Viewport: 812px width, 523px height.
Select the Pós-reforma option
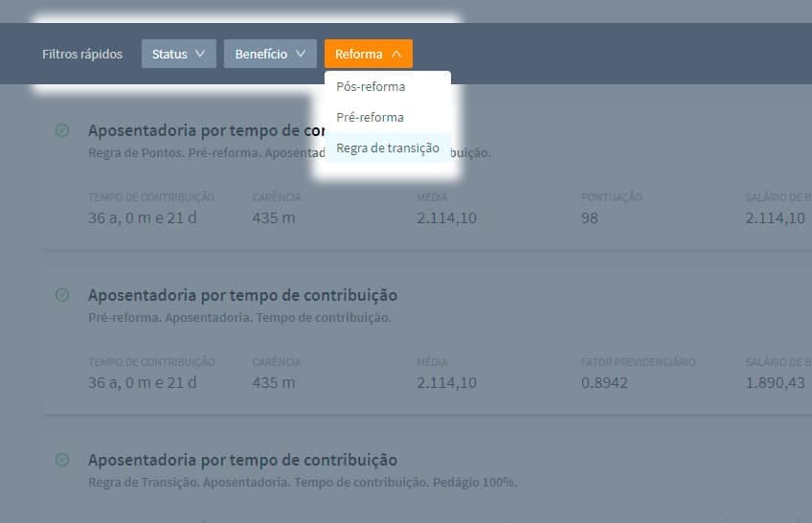tap(388, 86)
